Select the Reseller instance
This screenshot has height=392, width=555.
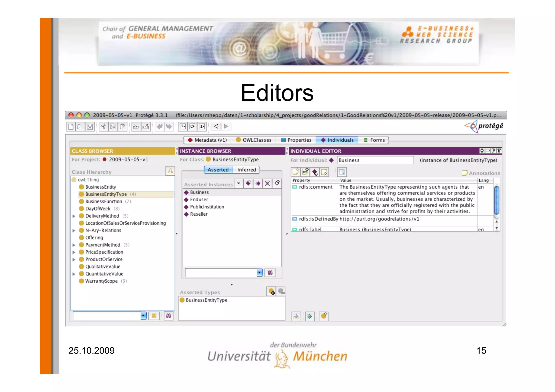point(199,214)
